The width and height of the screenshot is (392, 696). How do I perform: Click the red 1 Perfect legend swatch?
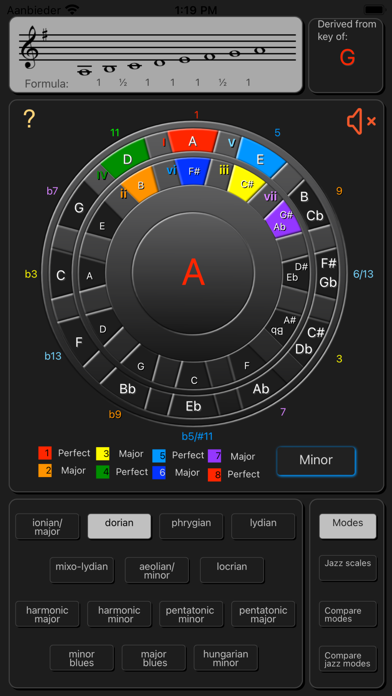pyautogui.click(x=45, y=454)
